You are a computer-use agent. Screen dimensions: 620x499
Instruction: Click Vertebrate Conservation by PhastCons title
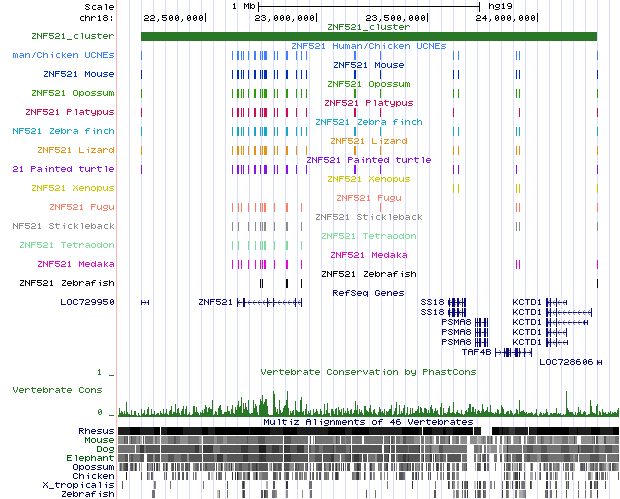click(368, 371)
